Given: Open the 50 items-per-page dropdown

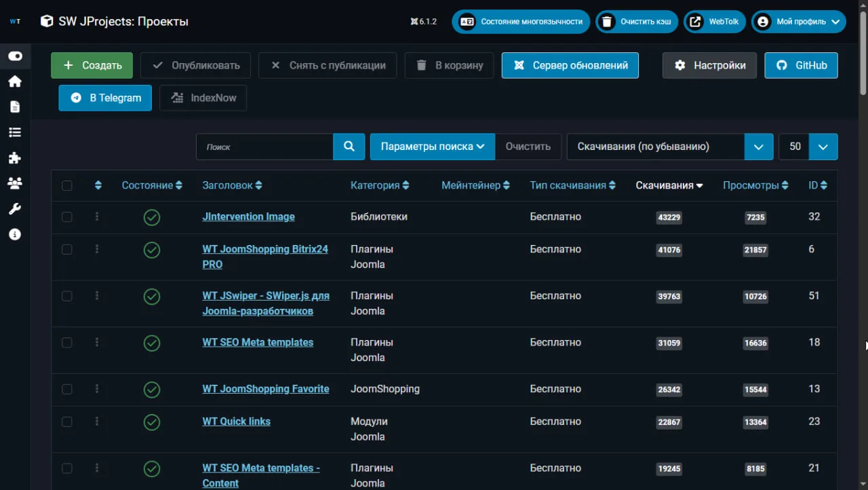Looking at the screenshot, I should pyautogui.click(x=808, y=147).
